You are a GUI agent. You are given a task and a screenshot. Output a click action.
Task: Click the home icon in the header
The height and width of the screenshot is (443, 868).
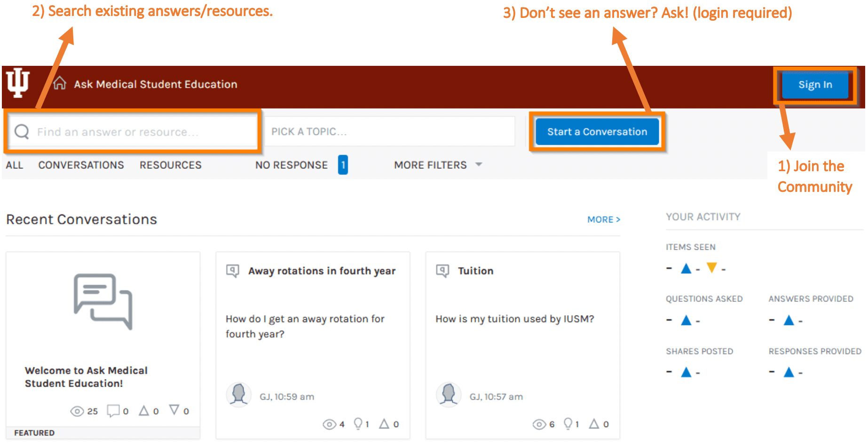coord(60,83)
